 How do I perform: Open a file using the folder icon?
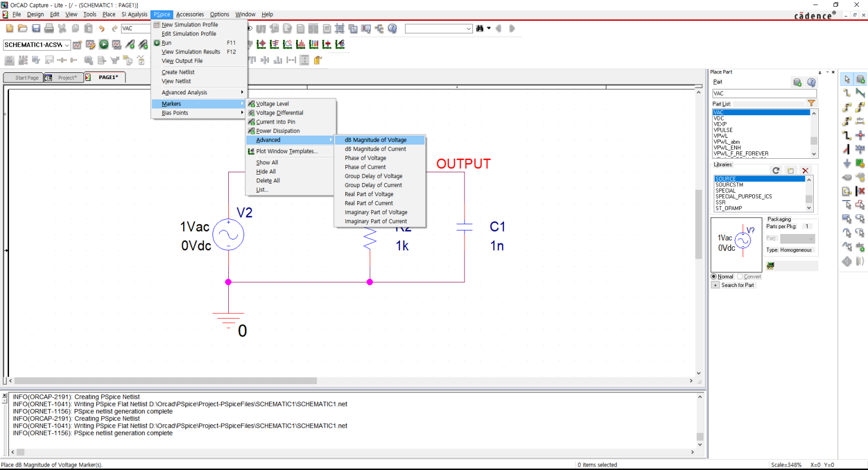tap(23, 28)
